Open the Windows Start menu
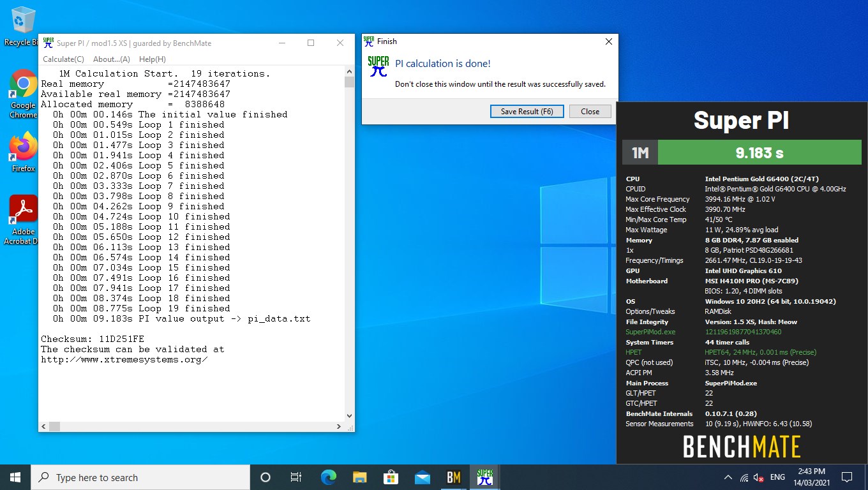The width and height of the screenshot is (868, 490). click(15, 477)
